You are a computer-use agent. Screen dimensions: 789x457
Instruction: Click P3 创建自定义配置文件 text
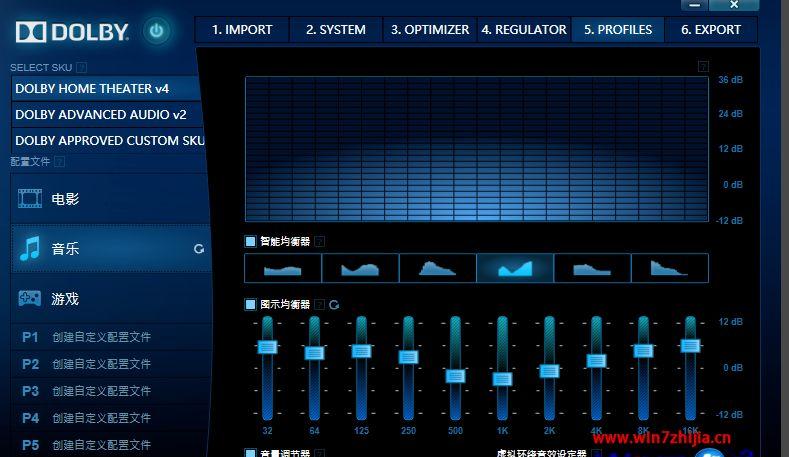pos(102,391)
